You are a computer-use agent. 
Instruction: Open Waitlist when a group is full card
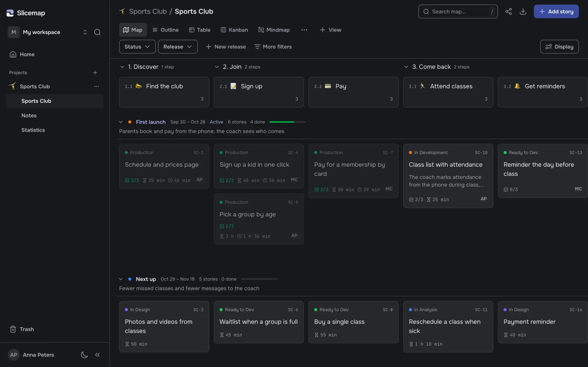coord(258,322)
